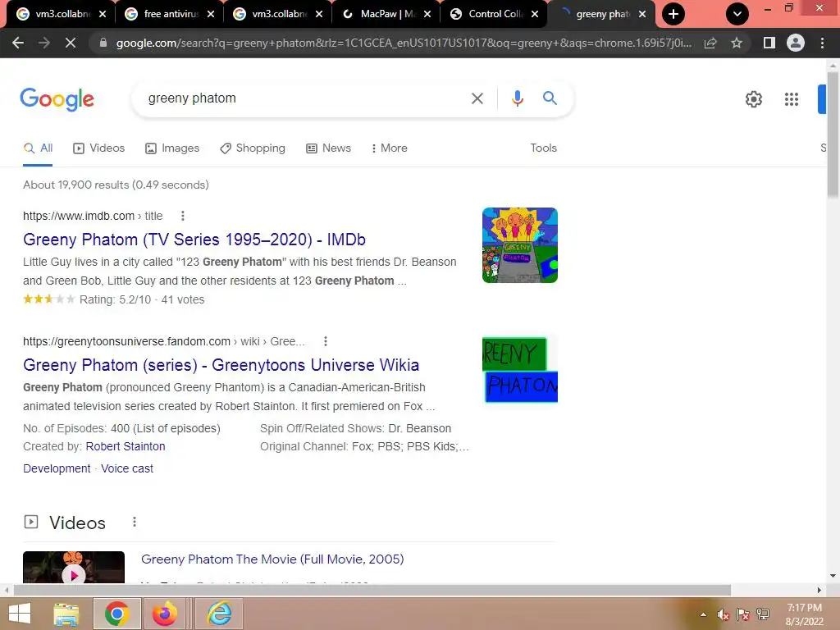
Task: Open Google apps grid
Action: [x=792, y=99]
